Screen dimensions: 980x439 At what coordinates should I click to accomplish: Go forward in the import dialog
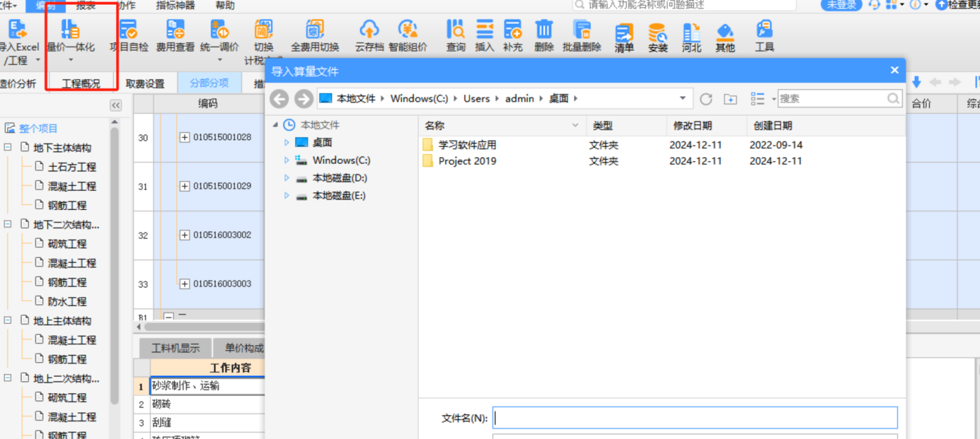coord(304,99)
